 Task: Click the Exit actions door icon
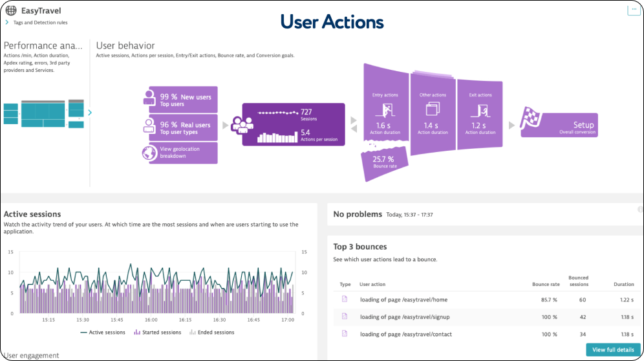pos(481,109)
